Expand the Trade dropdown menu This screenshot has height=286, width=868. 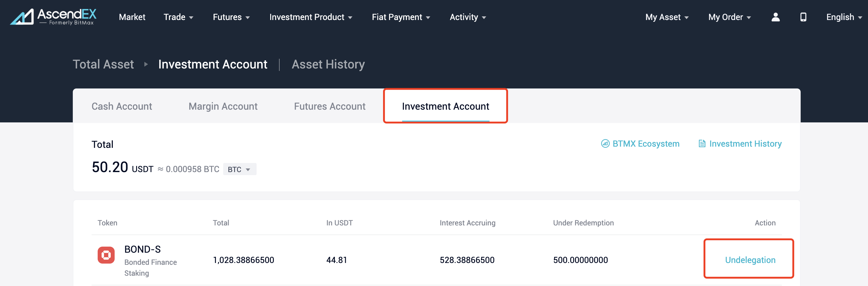[178, 17]
